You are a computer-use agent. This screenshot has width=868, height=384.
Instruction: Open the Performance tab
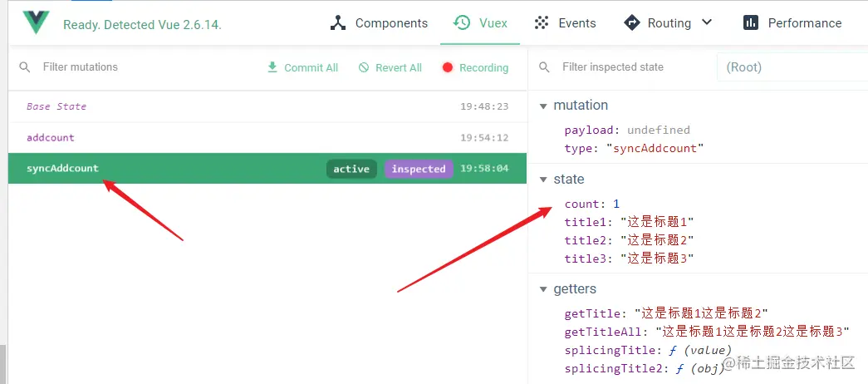tap(804, 23)
